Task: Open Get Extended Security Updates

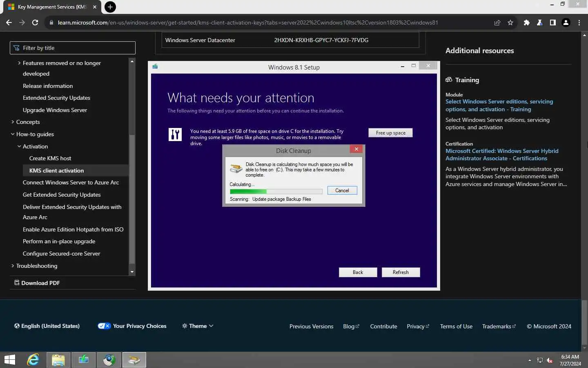Action: pyautogui.click(x=62, y=195)
